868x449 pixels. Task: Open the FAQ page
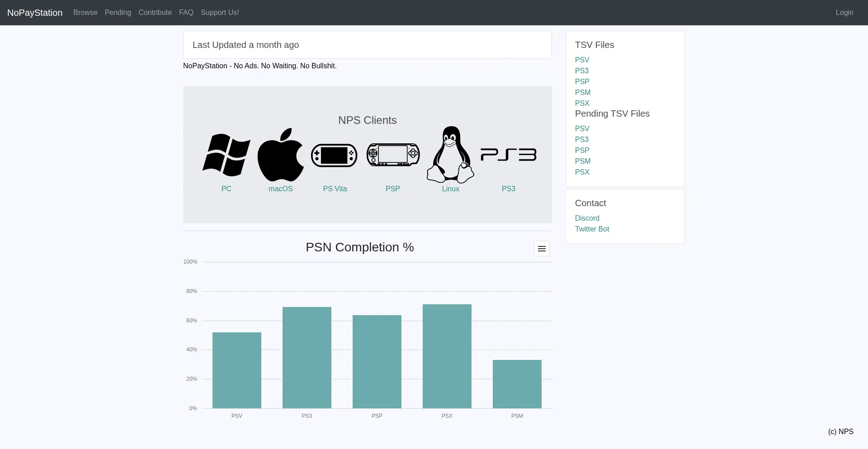[x=186, y=13]
